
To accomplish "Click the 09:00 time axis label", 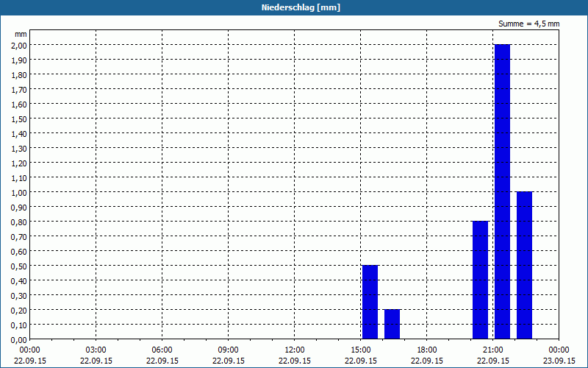I will pyautogui.click(x=228, y=350).
